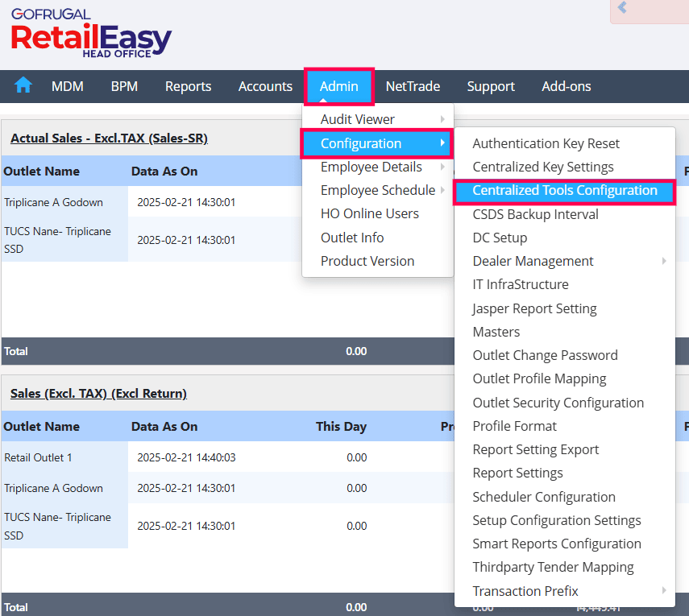689x616 pixels.
Task: Open the Add-ons menu
Action: tap(566, 86)
